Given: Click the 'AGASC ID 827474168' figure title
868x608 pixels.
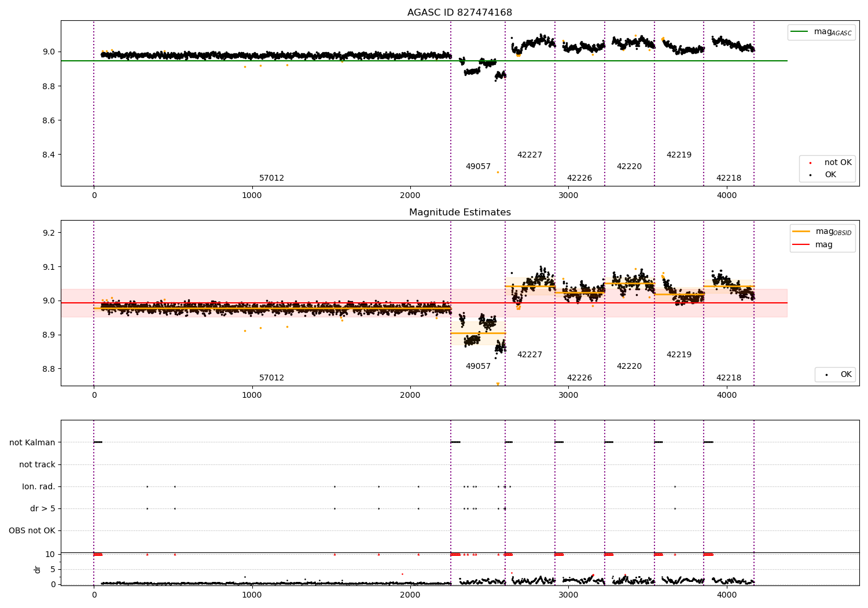Looking at the screenshot, I should (459, 13).
